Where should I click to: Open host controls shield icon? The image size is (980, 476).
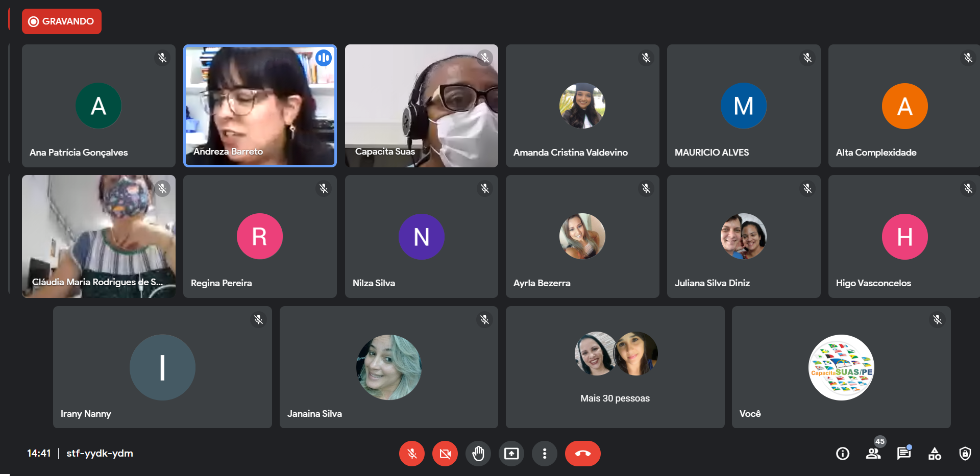[x=965, y=454]
